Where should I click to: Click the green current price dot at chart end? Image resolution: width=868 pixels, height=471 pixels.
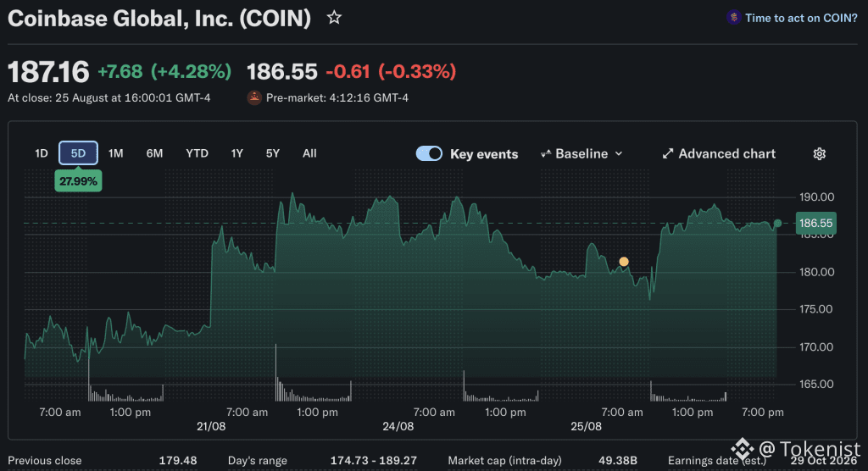(777, 223)
